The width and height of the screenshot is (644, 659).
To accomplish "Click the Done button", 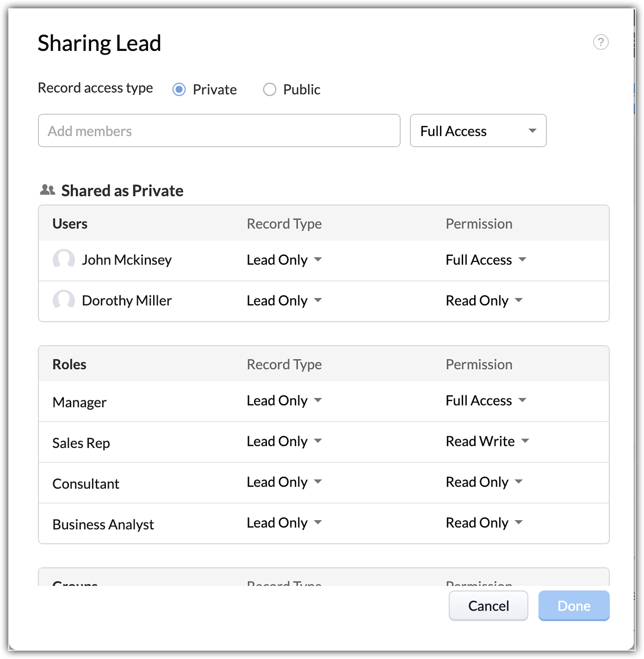I will point(574,606).
